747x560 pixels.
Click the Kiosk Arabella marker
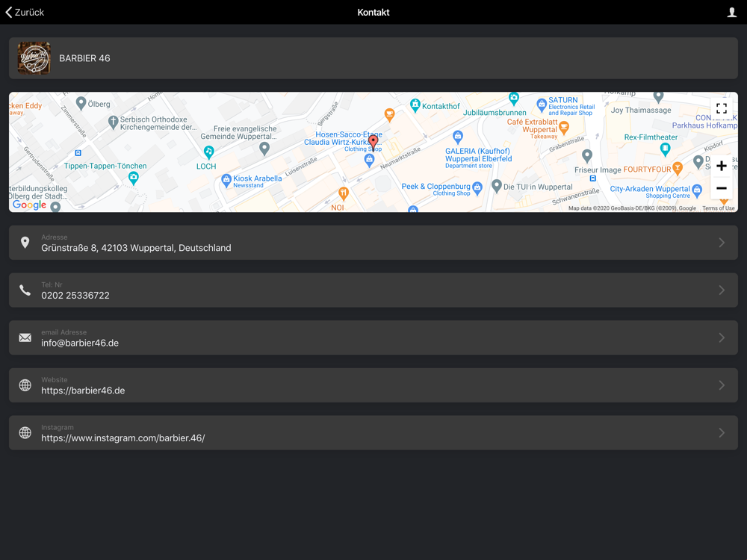click(x=226, y=180)
